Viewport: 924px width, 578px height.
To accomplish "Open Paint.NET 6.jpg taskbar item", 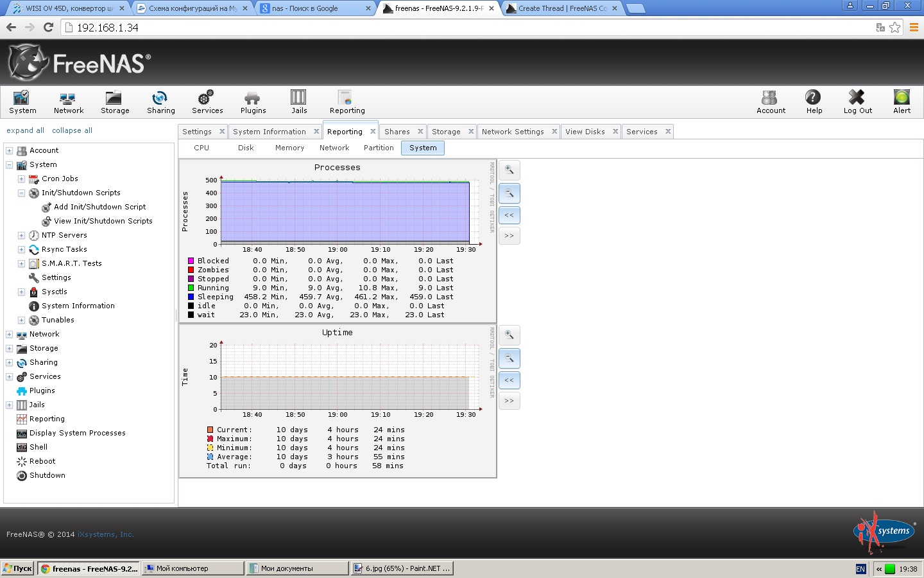I will [x=403, y=568].
